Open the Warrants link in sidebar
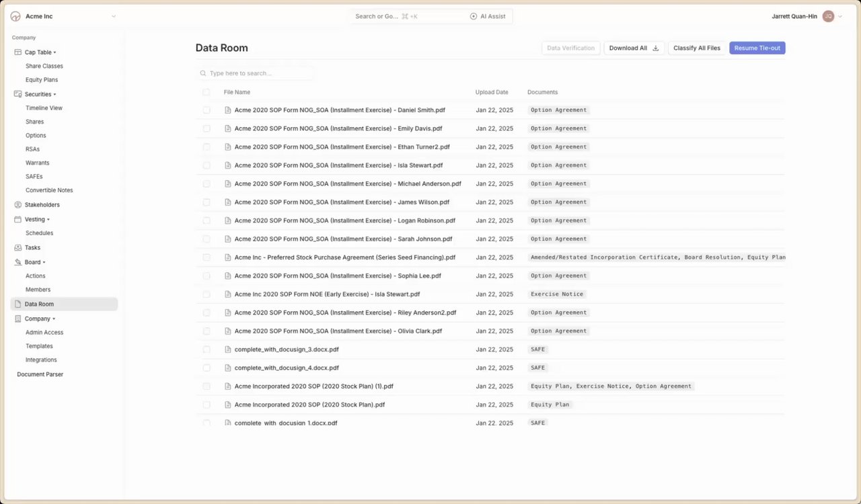The width and height of the screenshot is (861, 504). pyautogui.click(x=38, y=163)
